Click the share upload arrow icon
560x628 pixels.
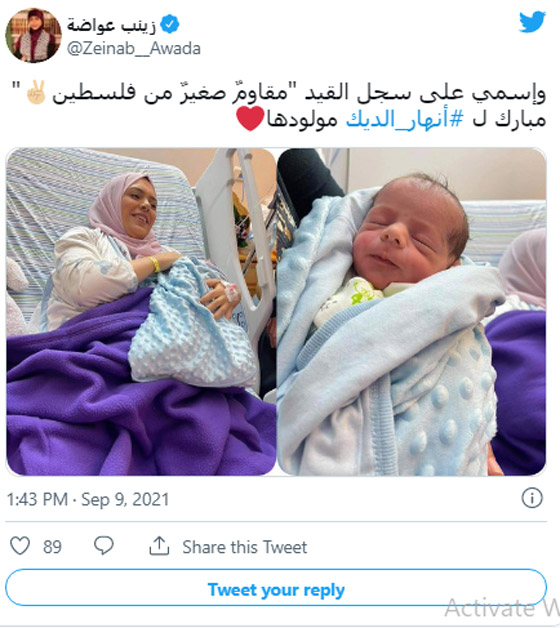point(159,545)
